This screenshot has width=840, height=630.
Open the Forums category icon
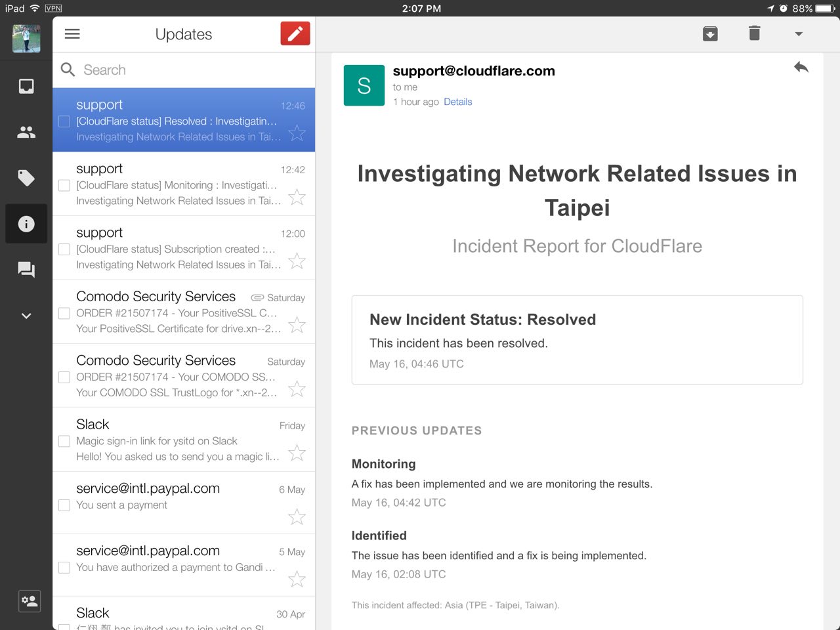(x=26, y=270)
